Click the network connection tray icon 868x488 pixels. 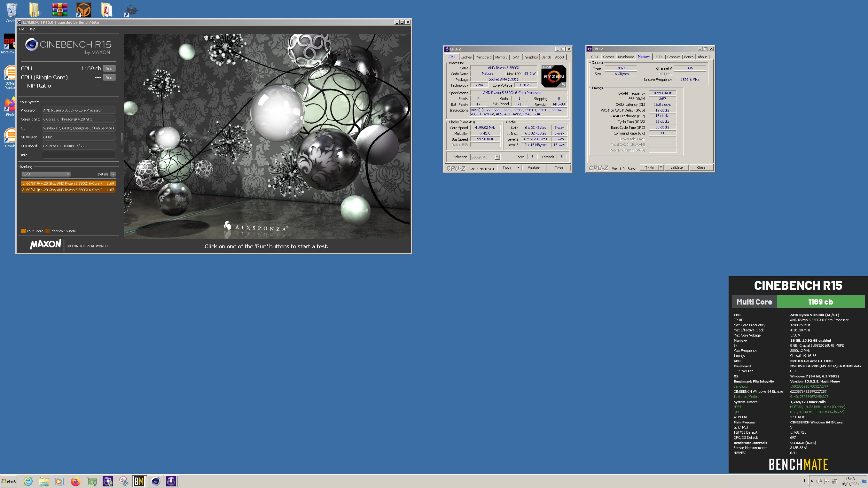834,481
